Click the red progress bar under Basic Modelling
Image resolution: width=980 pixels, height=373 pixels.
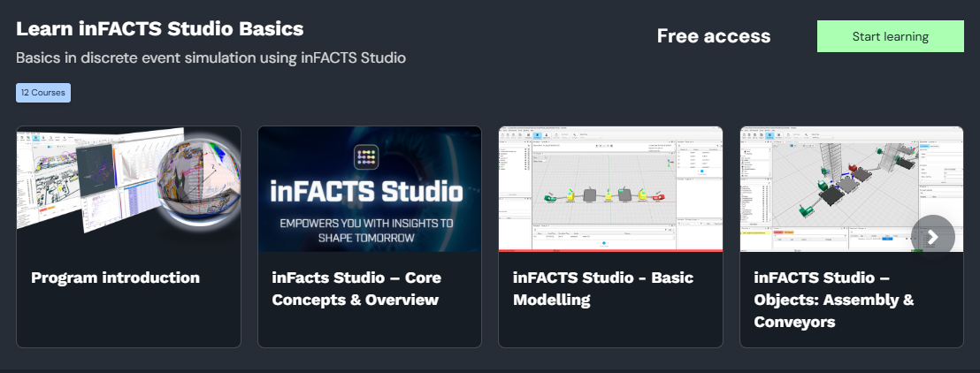click(x=610, y=250)
